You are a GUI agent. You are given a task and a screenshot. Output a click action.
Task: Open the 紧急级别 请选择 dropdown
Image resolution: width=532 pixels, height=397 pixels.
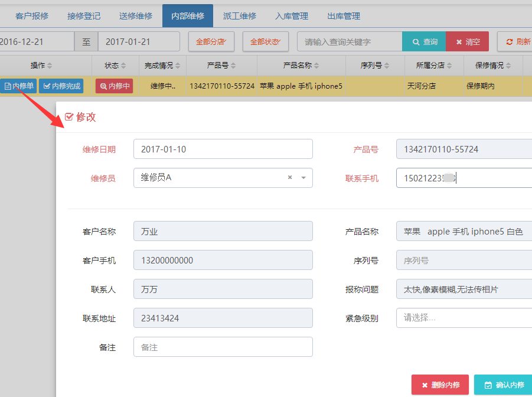(x=464, y=318)
